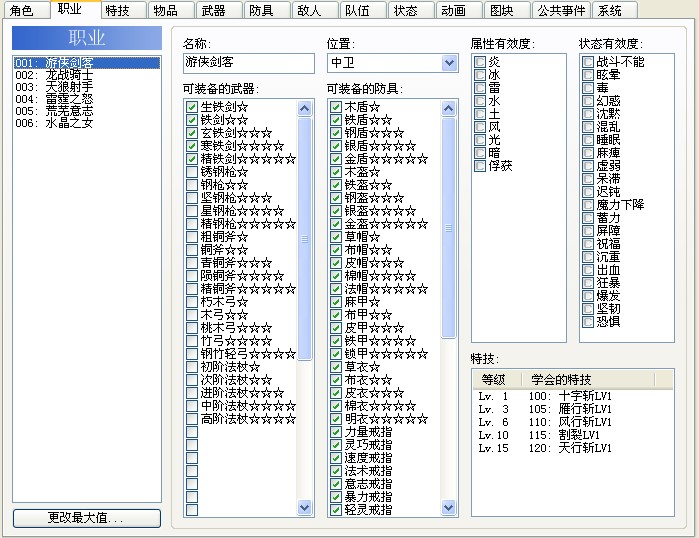Screen dimensions: 699x538
Task: Open the 动画 tab
Action: click(459, 10)
